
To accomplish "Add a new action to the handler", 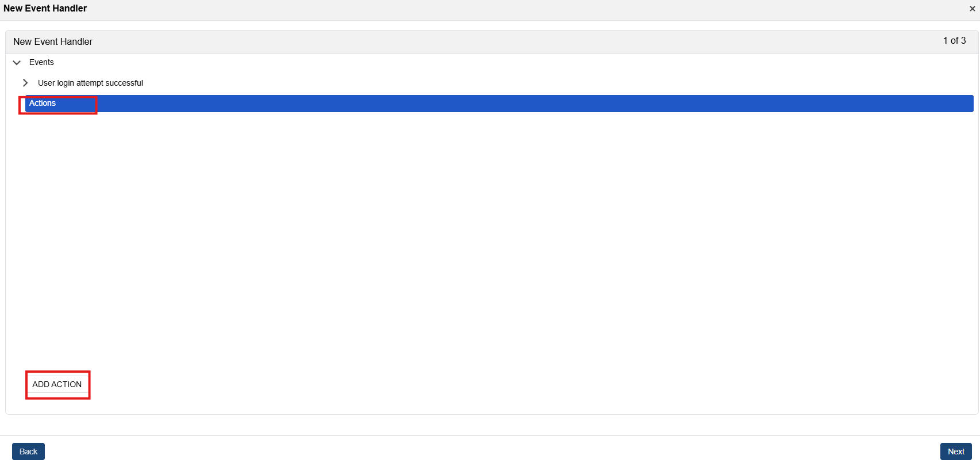I will point(57,384).
